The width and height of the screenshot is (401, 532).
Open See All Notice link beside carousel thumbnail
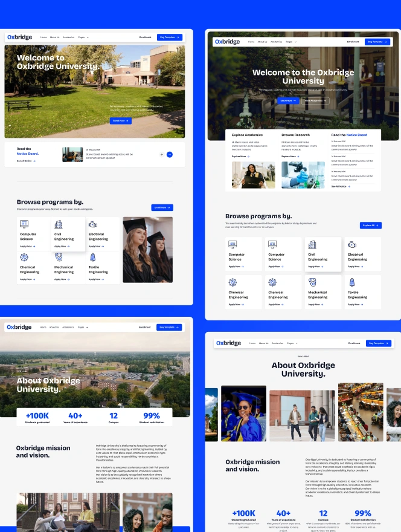pyautogui.click(x=26, y=161)
